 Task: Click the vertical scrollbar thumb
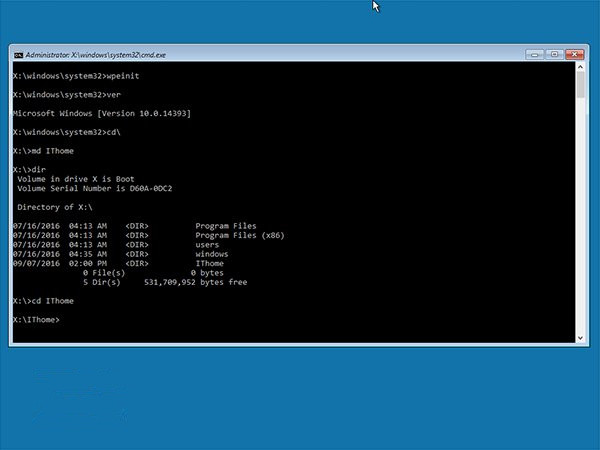(x=580, y=85)
